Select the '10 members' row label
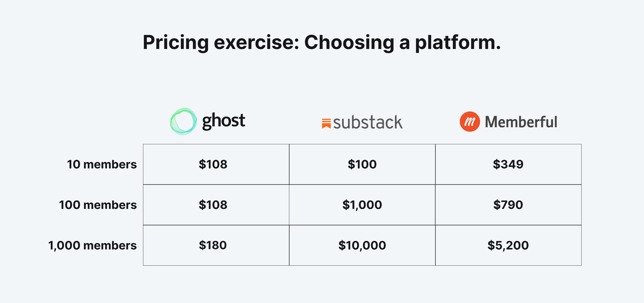 click(x=102, y=164)
